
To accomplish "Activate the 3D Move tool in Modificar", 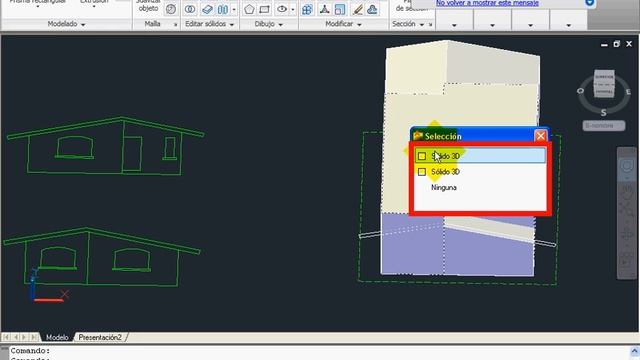I will 307,9.
